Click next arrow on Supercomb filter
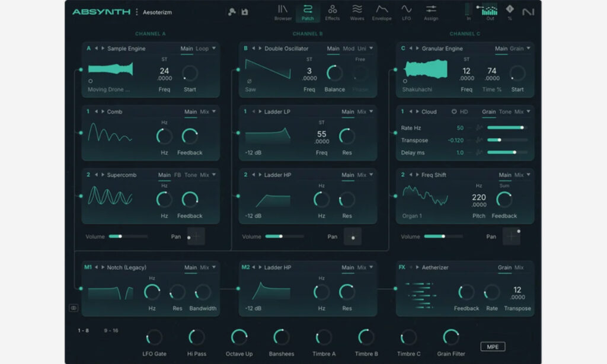The height and width of the screenshot is (364, 607). point(103,175)
